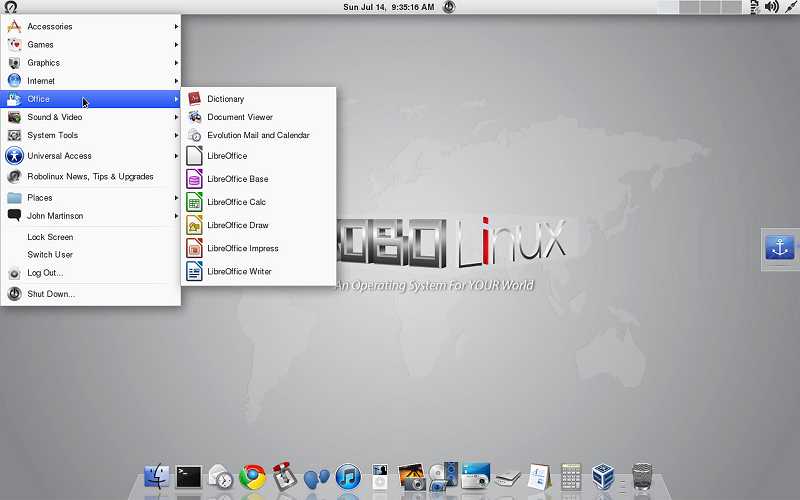Open the Trash can in the dock

[x=642, y=477]
